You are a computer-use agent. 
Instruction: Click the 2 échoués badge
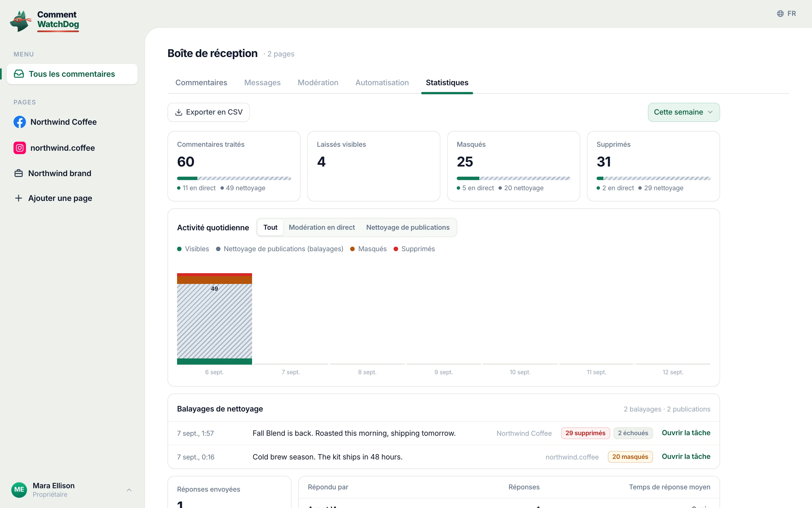click(x=633, y=433)
